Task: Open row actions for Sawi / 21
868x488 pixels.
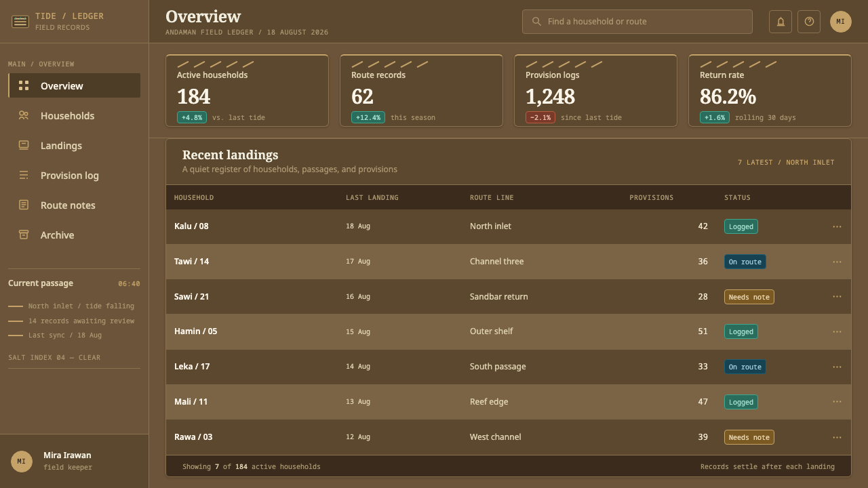Action: pos(837,296)
